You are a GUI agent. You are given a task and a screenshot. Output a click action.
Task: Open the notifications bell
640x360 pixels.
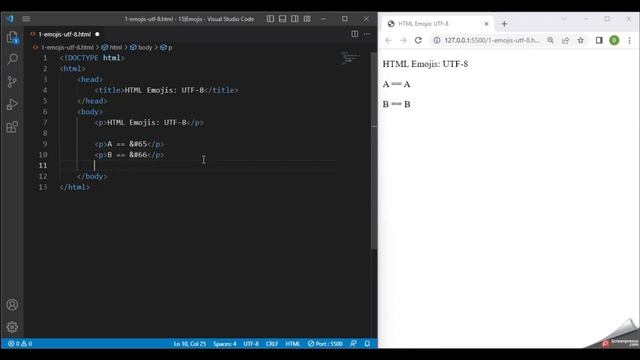pyautogui.click(x=367, y=344)
